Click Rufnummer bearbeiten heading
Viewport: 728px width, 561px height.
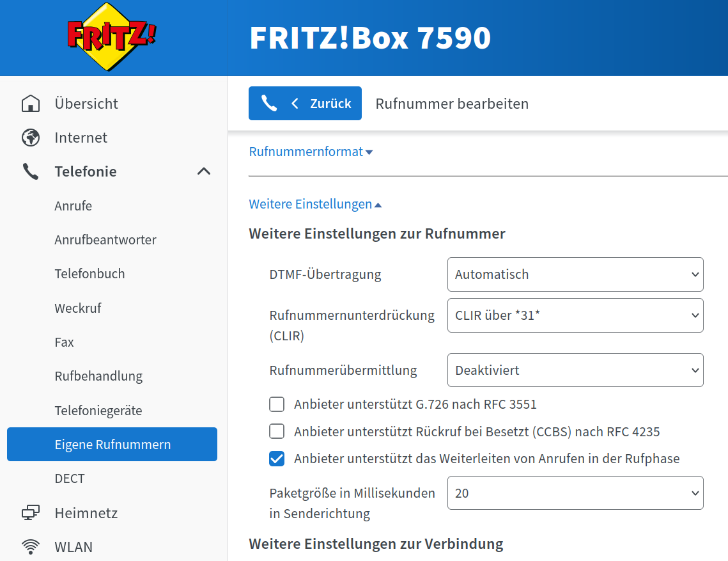tap(452, 104)
